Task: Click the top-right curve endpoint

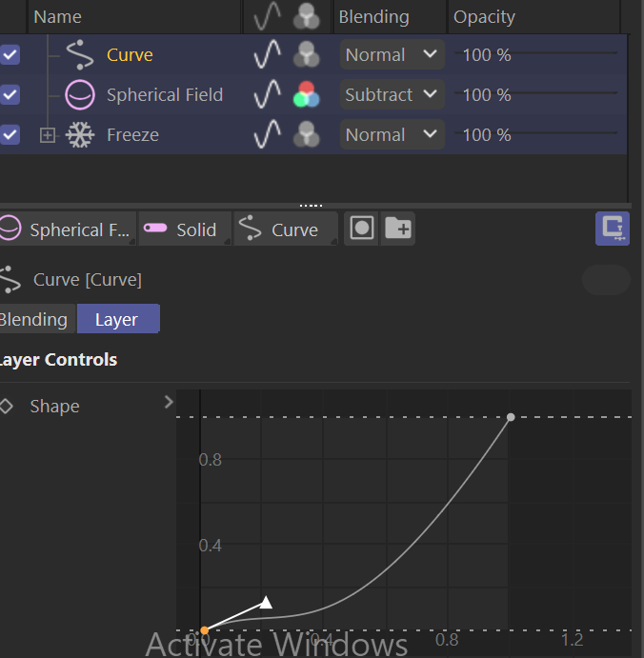Action: 512,417
